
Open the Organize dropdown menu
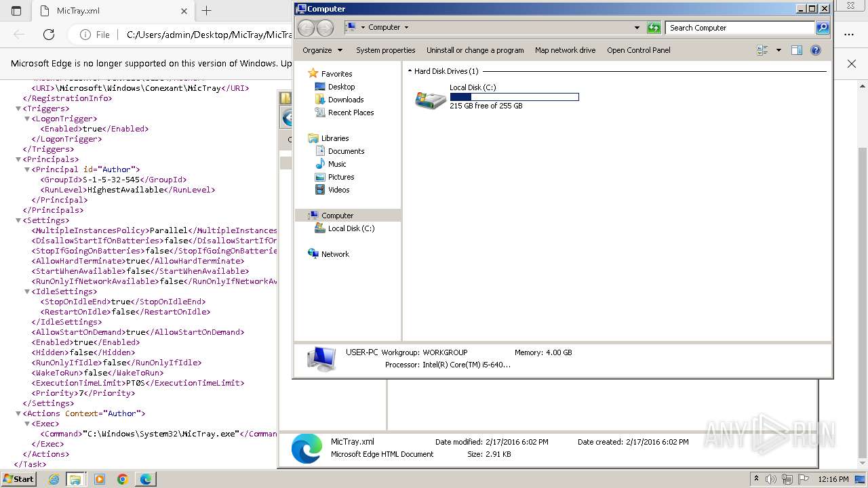point(323,50)
